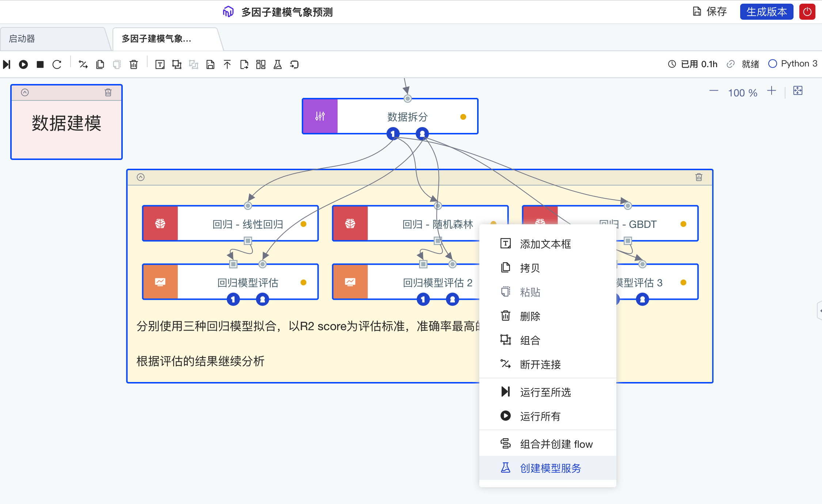Click the Python 3 kernel indicator

click(x=792, y=64)
